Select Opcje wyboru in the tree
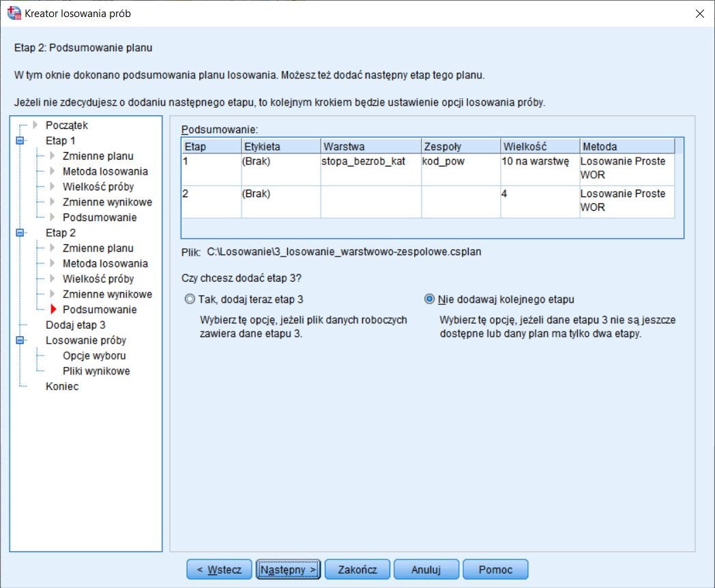715x588 pixels. click(94, 355)
